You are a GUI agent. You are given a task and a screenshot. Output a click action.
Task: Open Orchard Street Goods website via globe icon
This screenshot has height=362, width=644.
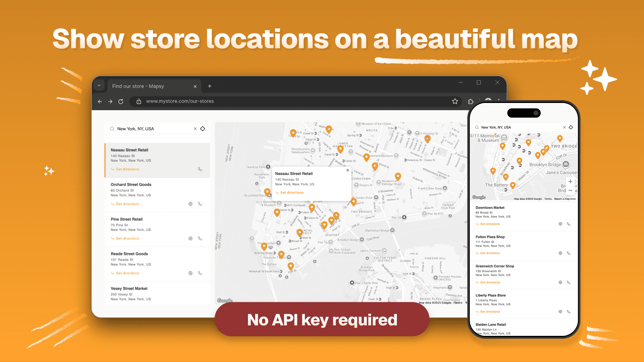pos(191,204)
